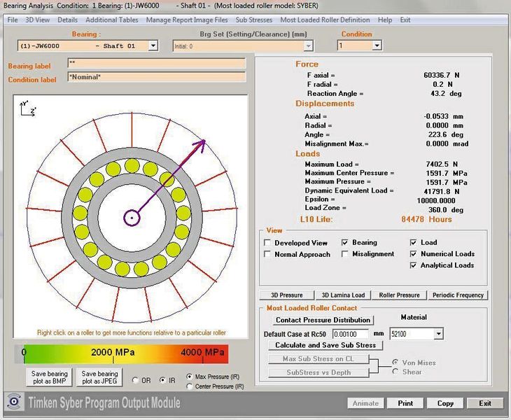511x420 pixels.
Task: Open the 3D View menu
Action: (38, 20)
